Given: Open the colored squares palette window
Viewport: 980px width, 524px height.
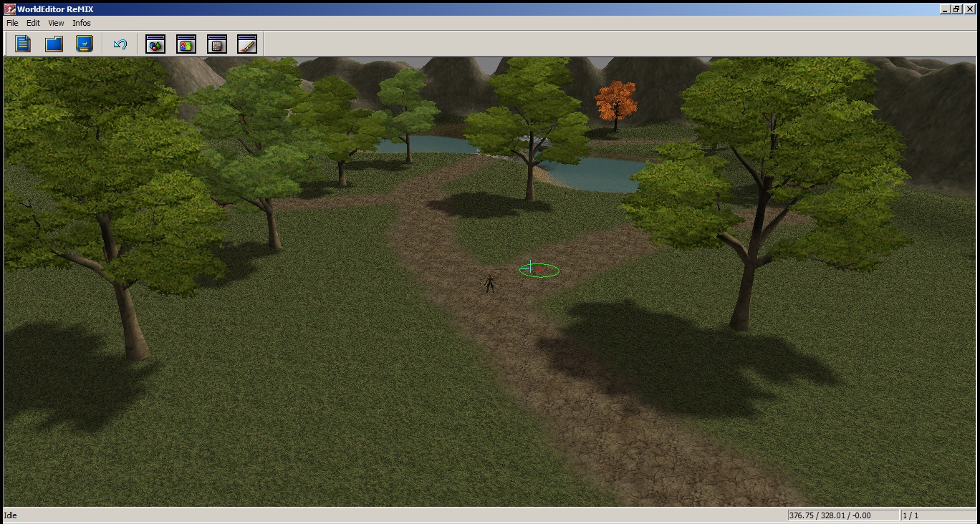Looking at the screenshot, I should point(186,44).
